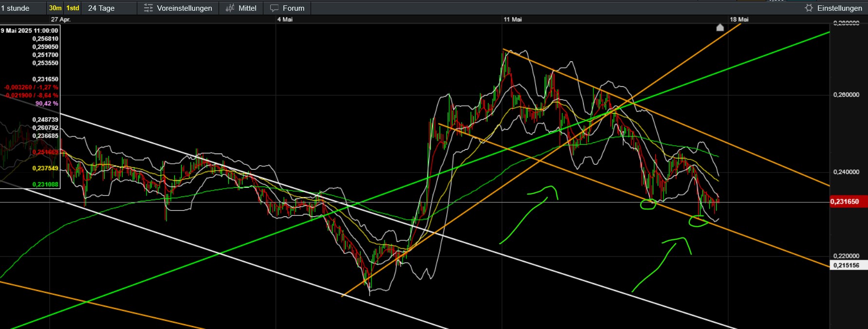Click the red current price label 0,231650
The image size is (868, 329).
click(849, 201)
